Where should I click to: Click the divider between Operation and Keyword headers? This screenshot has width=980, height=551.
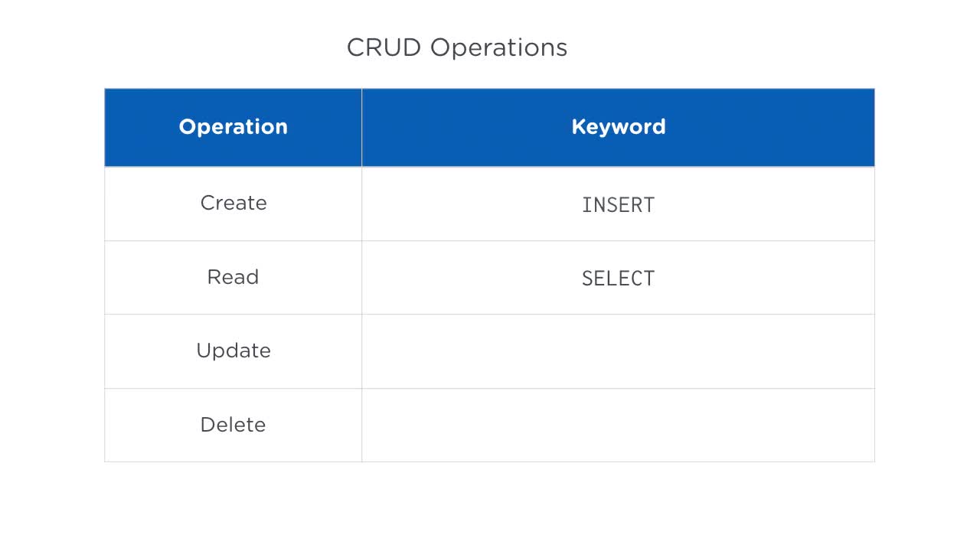click(x=361, y=127)
